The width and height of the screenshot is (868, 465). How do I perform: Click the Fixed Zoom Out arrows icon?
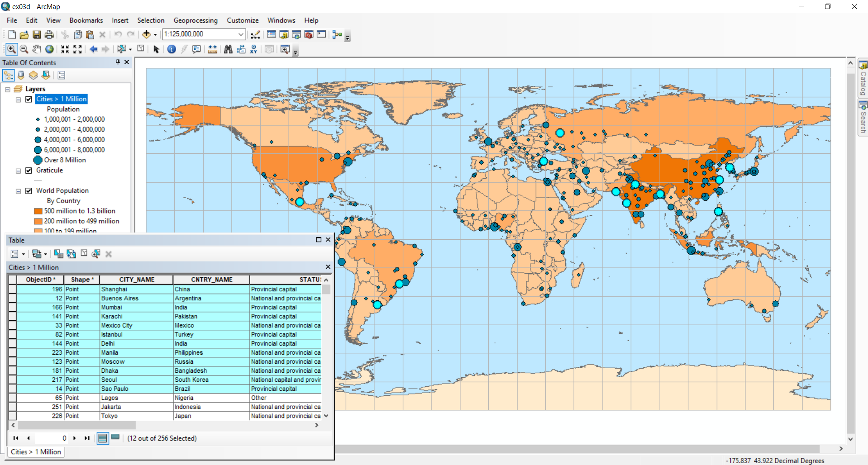point(78,49)
